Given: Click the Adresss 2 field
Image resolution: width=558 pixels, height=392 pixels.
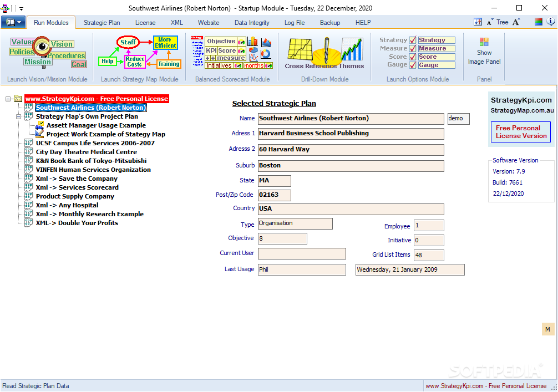Looking at the screenshot, I should tap(351, 150).
